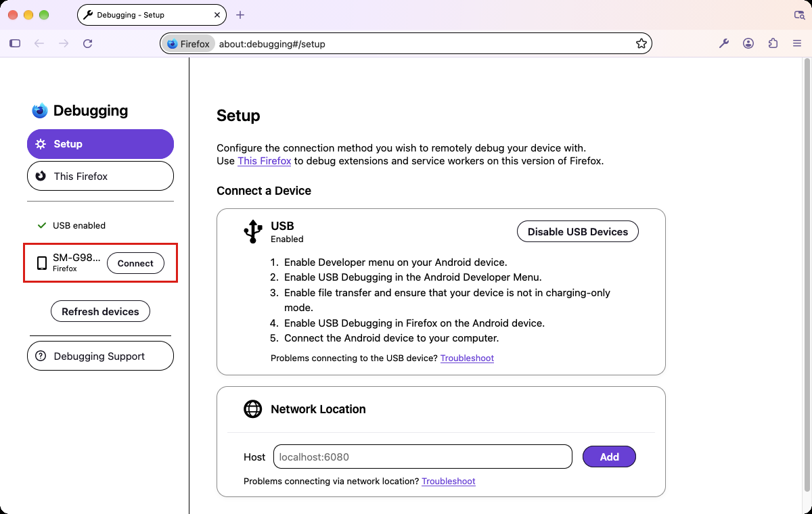Click the Firefox Debugging logo
The width and height of the screenshot is (812, 514).
(40, 111)
